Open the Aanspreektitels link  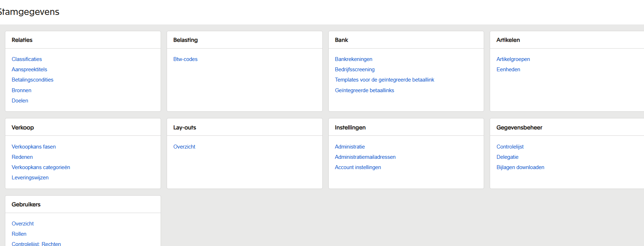coord(29,69)
